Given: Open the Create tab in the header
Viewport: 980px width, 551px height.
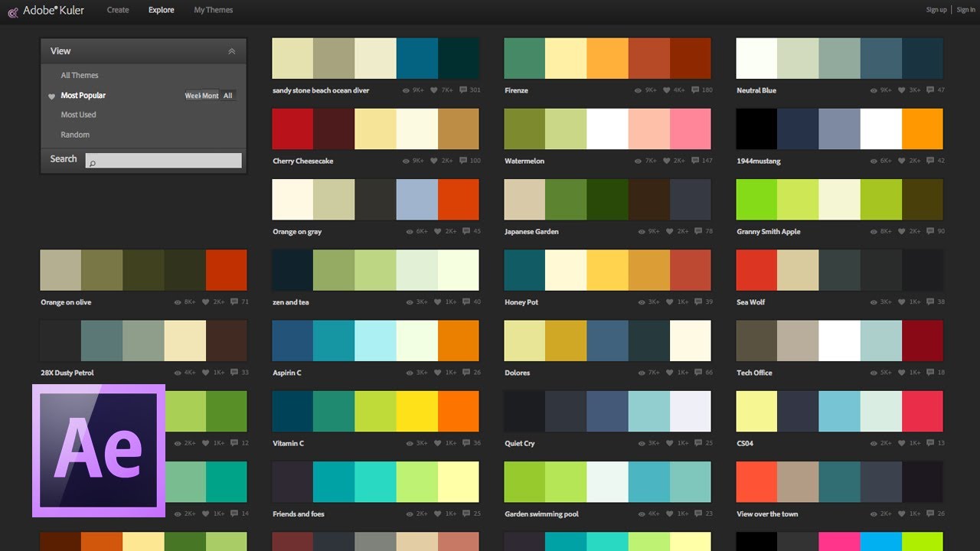Looking at the screenshot, I should (118, 10).
